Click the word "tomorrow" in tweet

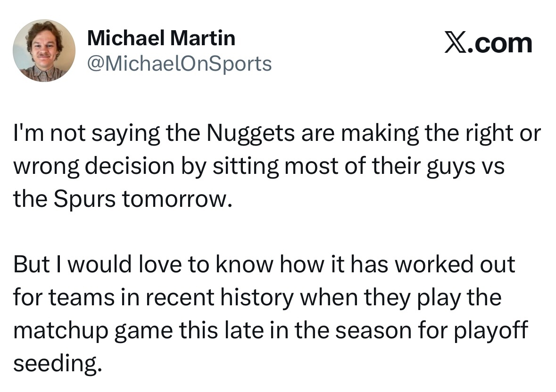tap(176, 200)
